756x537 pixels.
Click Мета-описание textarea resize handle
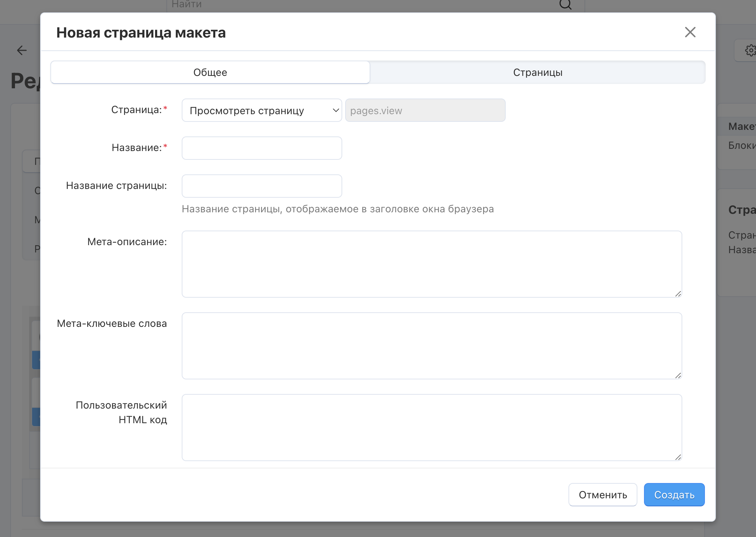pos(678,294)
